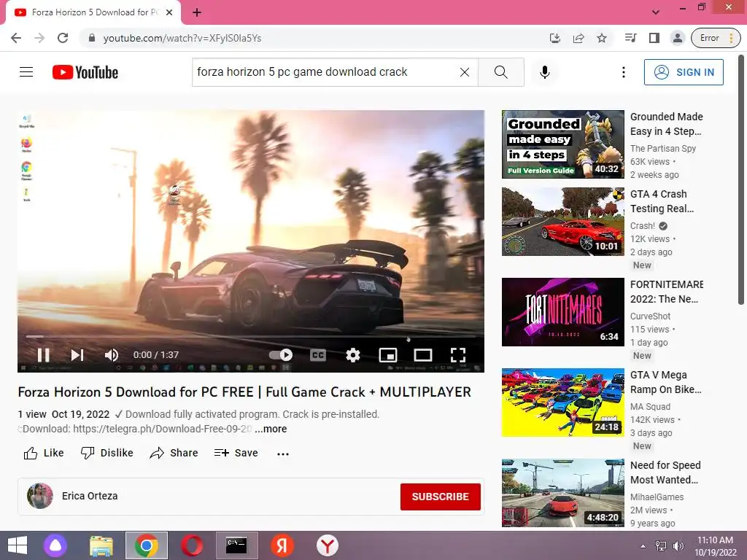Select the Forza Horizon 5 tab

pos(94,12)
